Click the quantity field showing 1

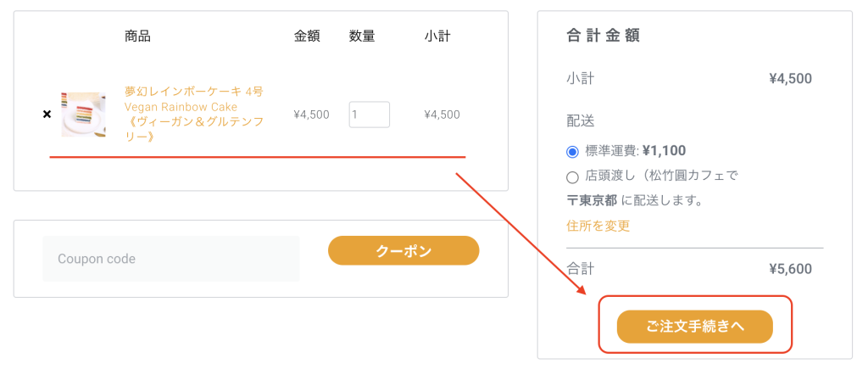[x=370, y=115]
